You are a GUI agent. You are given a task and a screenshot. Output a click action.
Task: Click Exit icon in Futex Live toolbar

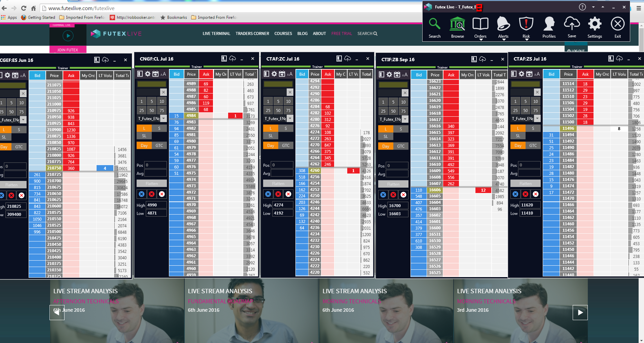618,28
